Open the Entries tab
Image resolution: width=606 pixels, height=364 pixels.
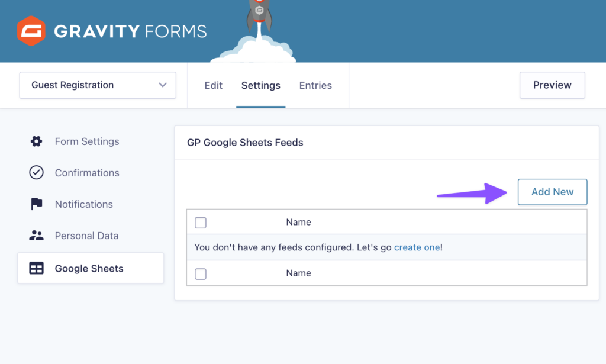315,85
